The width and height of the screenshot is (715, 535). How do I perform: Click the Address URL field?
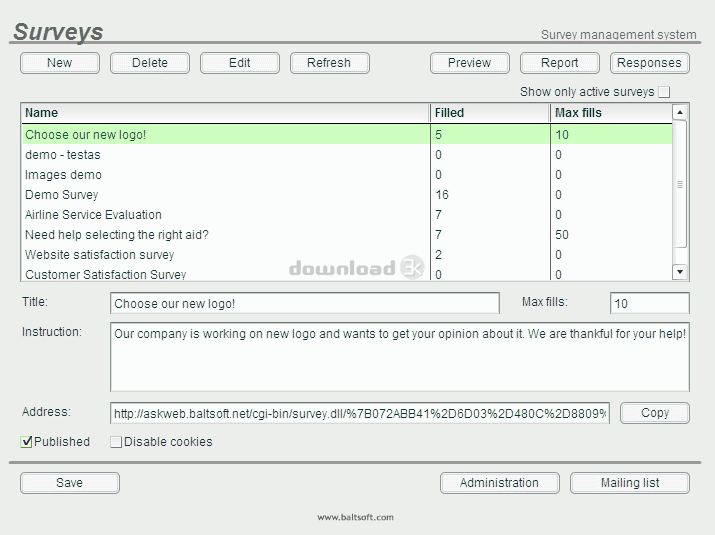(360, 413)
